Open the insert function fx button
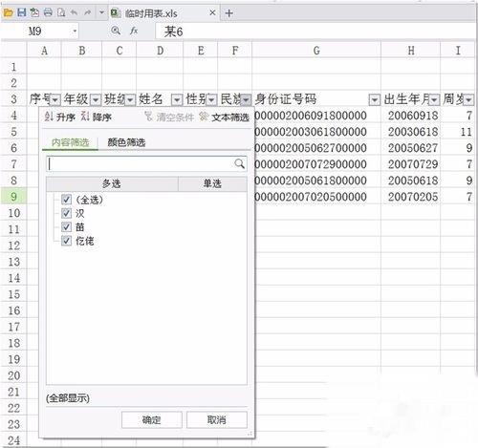Image resolution: width=478 pixels, height=448 pixels. tap(134, 31)
